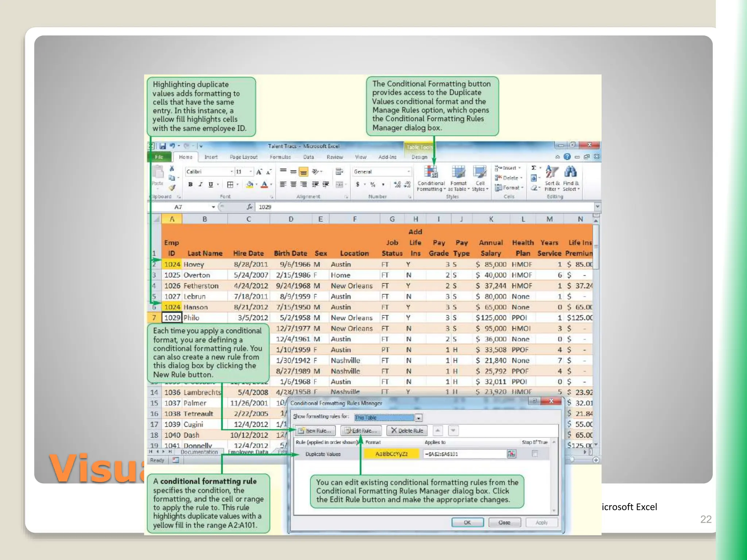747x560 pixels.
Task: Apply Bold formatting
Action: (x=190, y=184)
